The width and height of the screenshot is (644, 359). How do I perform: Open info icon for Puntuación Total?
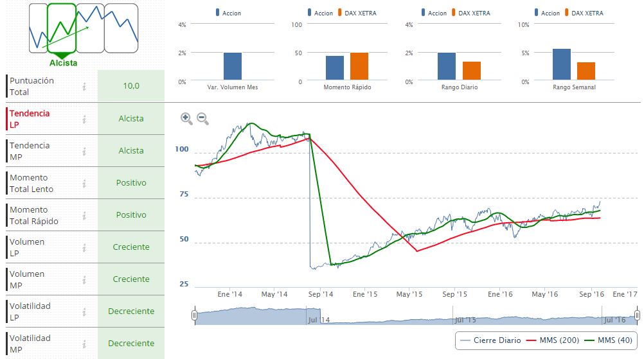tap(84, 87)
